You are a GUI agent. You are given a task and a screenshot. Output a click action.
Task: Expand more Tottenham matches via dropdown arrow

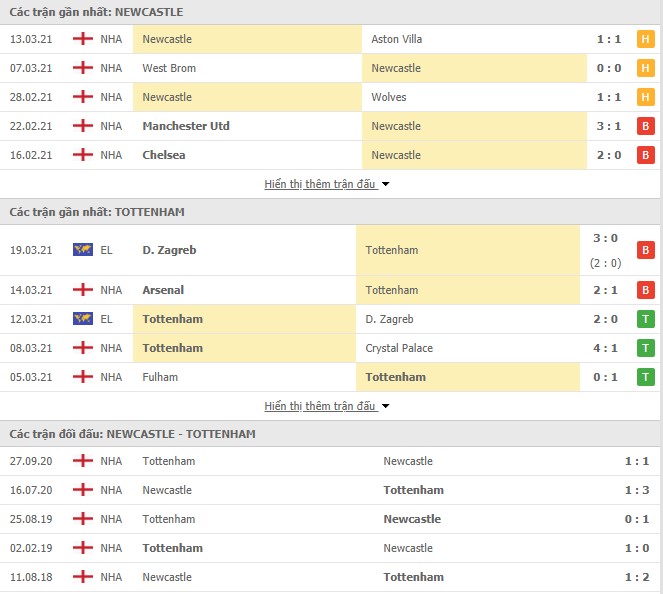[x=385, y=406]
